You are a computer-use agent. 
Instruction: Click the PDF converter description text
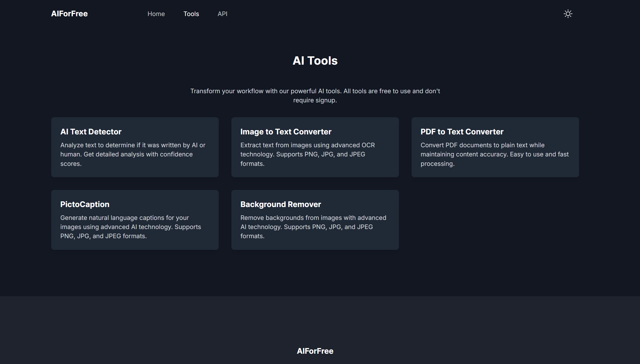pyautogui.click(x=494, y=154)
